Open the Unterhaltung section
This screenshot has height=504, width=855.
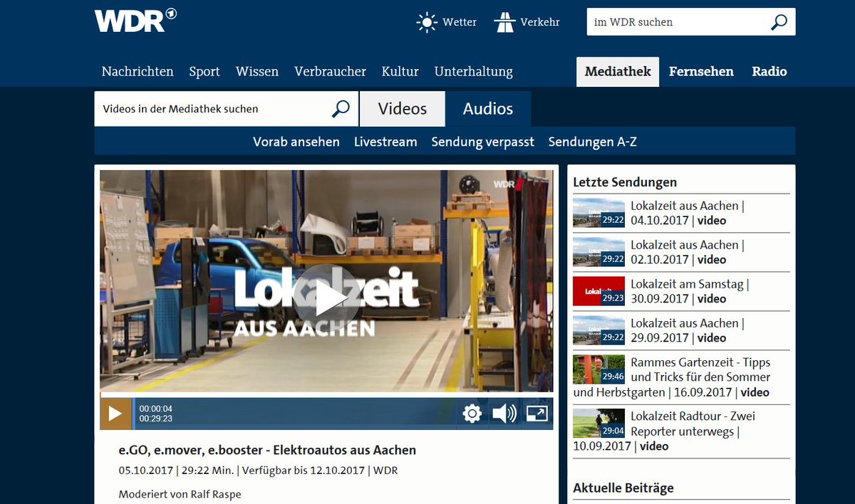pyautogui.click(x=474, y=71)
